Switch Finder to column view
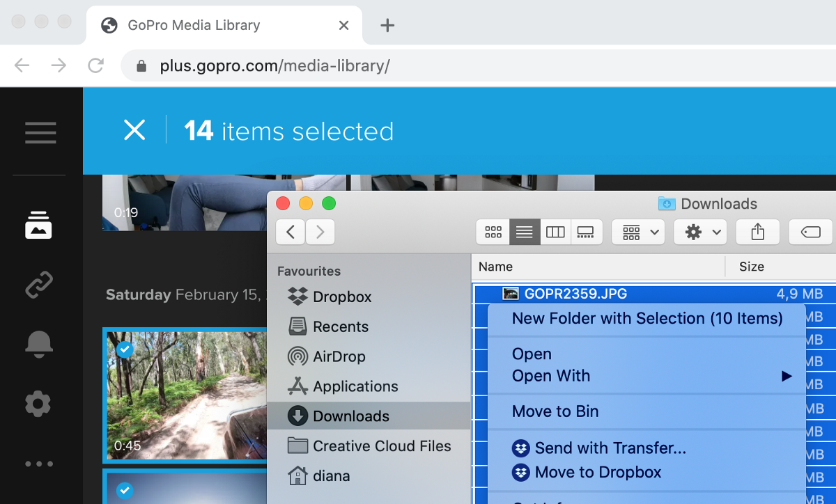Image resolution: width=836 pixels, height=504 pixels. coord(555,232)
